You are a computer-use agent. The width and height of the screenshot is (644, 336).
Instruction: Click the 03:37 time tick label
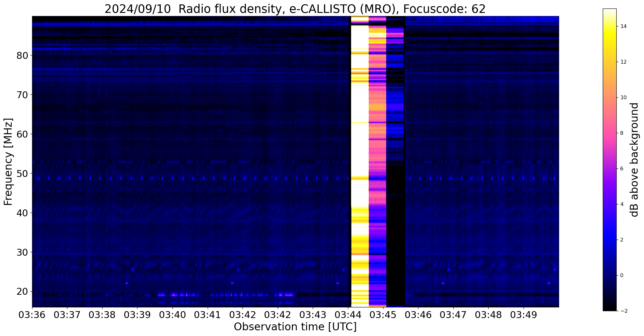(67, 315)
